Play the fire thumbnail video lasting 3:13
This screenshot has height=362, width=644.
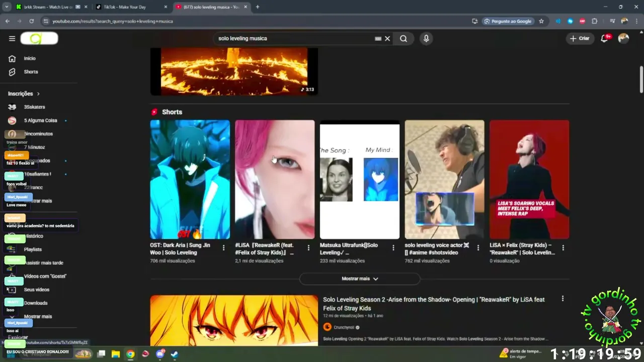click(234, 71)
